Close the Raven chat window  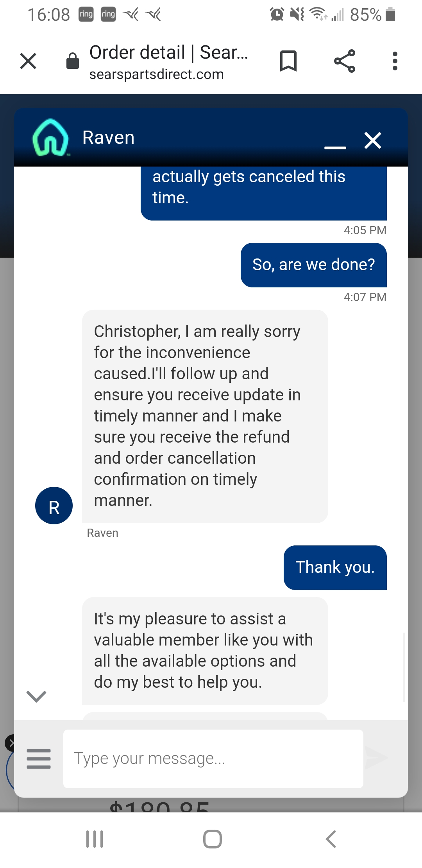click(x=373, y=140)
